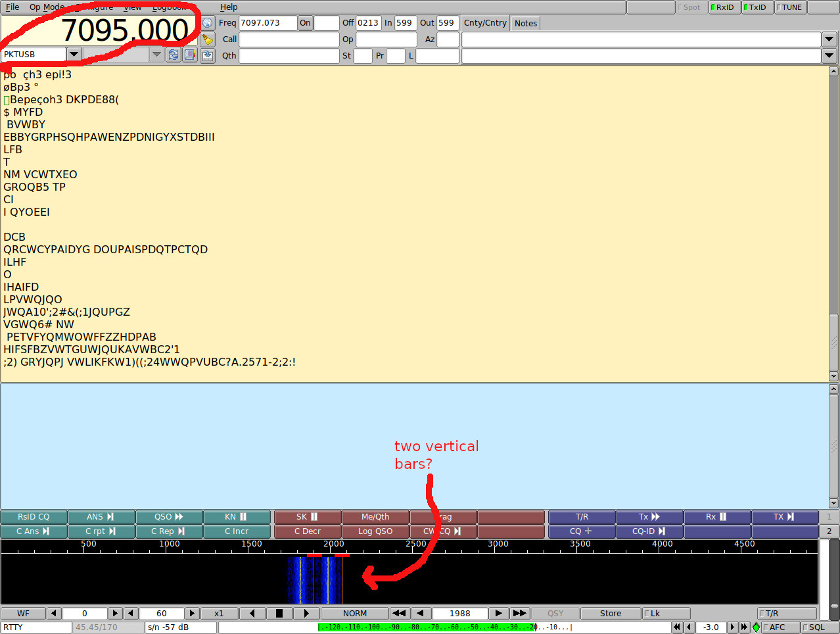Image resolution: width=840 pixels, height=634 pixels.
Task: Expand the dropdown right of the L field
Action: (x=829, y=56)
